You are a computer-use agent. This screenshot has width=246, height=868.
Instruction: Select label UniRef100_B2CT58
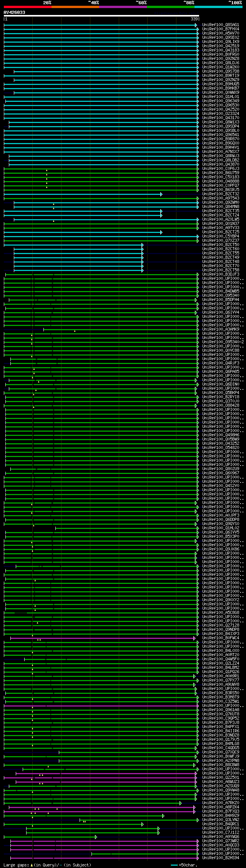point(221,270)
